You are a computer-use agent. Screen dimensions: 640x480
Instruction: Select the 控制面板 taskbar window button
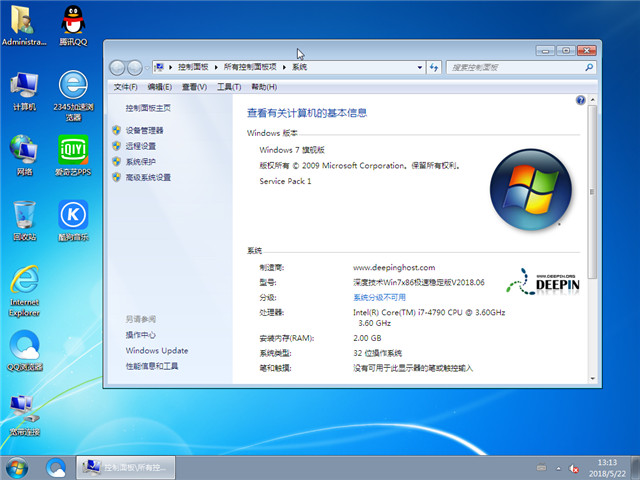(x=126, y=468)
